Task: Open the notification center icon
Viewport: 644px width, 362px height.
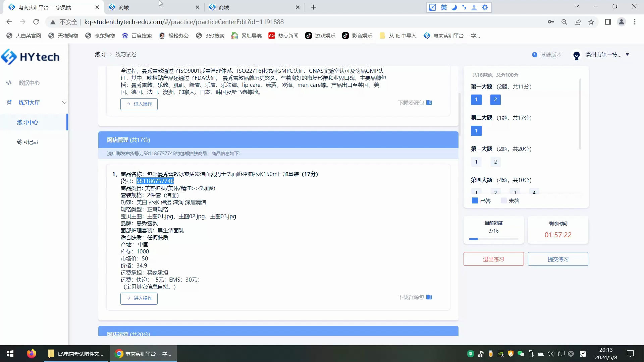Action: (630, 354)
